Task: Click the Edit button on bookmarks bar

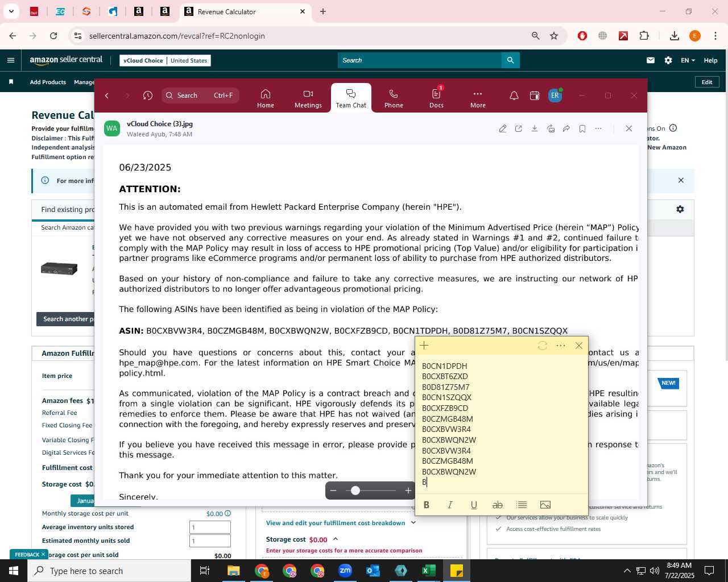Action: pos(707,82)
